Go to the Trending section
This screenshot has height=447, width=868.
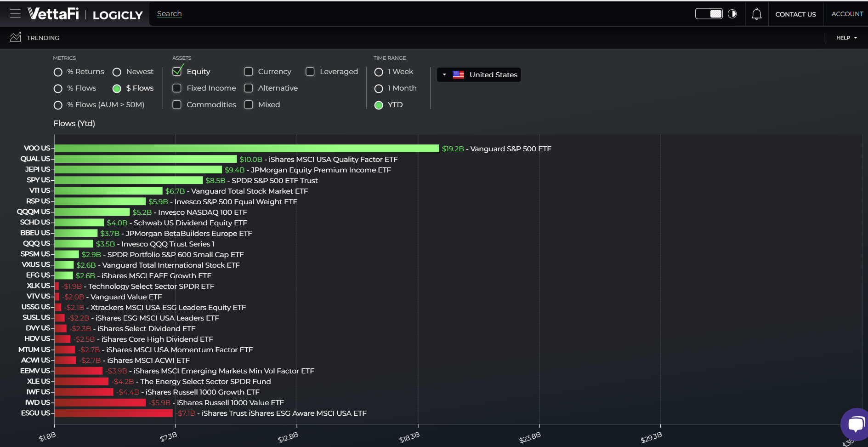click(43, 38)
